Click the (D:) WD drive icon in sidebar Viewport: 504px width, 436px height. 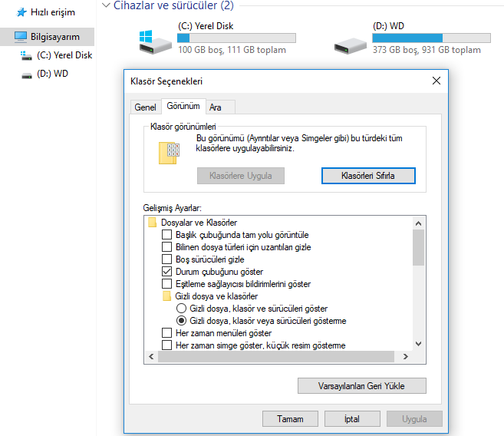tap(27, 75)
